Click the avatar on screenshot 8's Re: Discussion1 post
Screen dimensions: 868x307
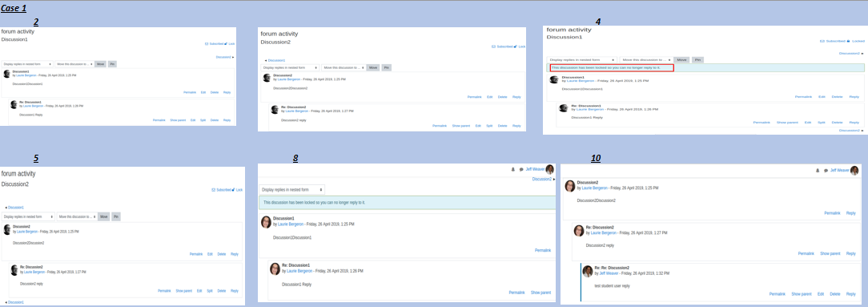[x=275, y=269]
